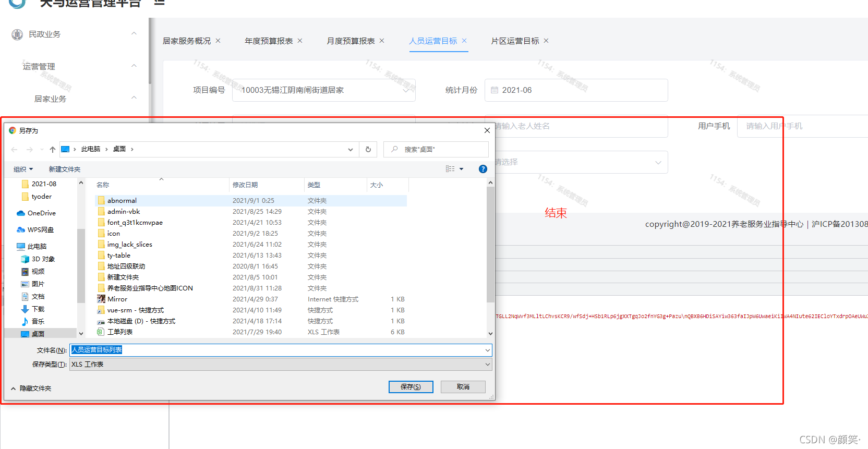This screenshot has height=449, width=868.
Task: Click 新建文件夹 in dialog toolbar
Action: point(65,169)
